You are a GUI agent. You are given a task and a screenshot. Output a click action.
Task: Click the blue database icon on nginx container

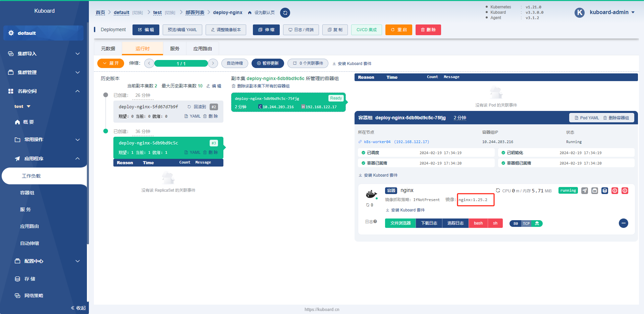[605, 191]
